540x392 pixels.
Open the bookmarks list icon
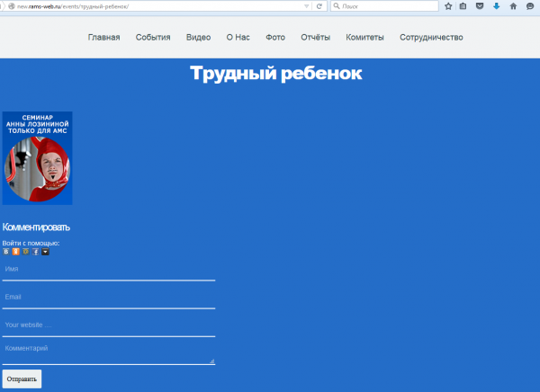point(463,6)
